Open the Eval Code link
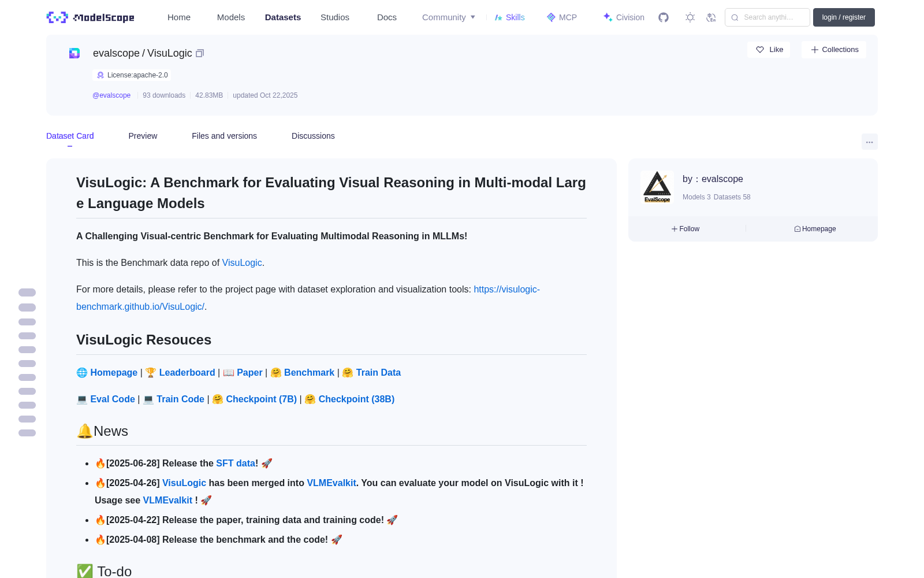The image size is (924, 578). [x=113, y=399]
